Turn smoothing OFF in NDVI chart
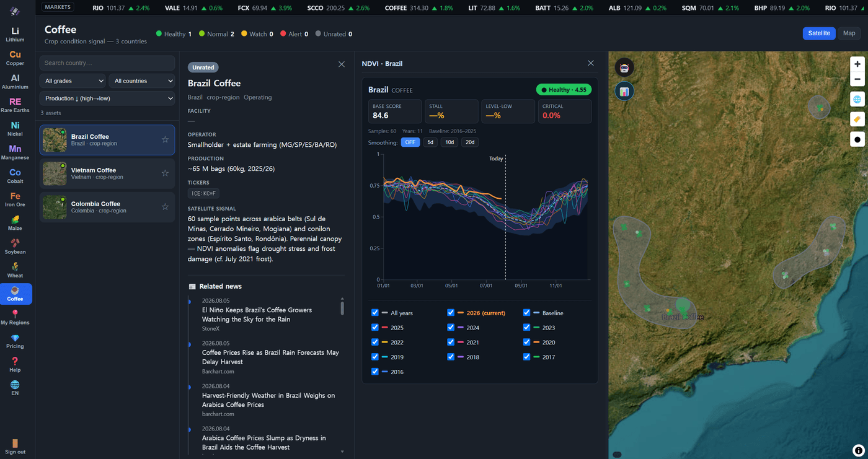The image size is (868, 459). pyautogui.click(x=410, y=142)
